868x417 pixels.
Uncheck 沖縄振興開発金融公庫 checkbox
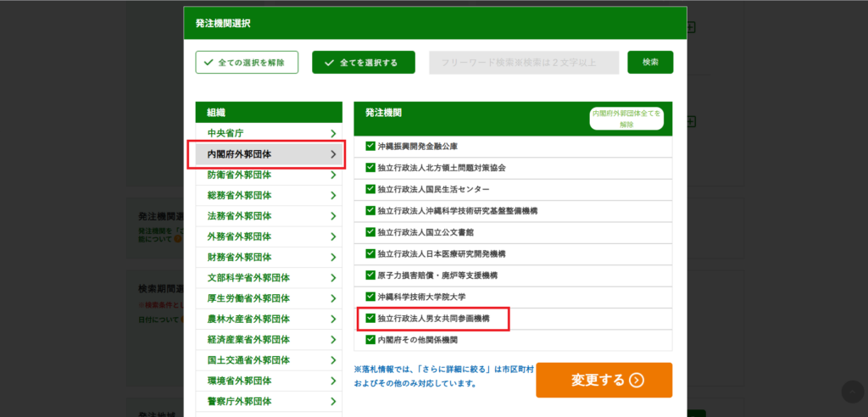[370, 146]
